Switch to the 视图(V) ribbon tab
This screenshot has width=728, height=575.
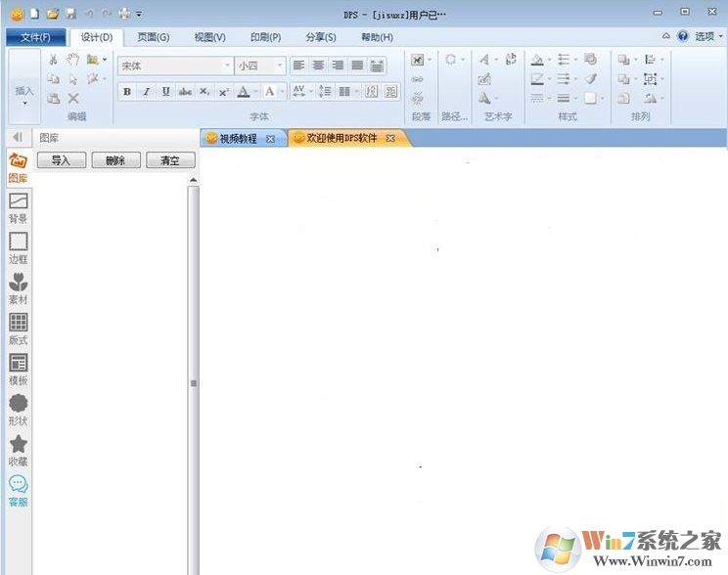point(209,37)
